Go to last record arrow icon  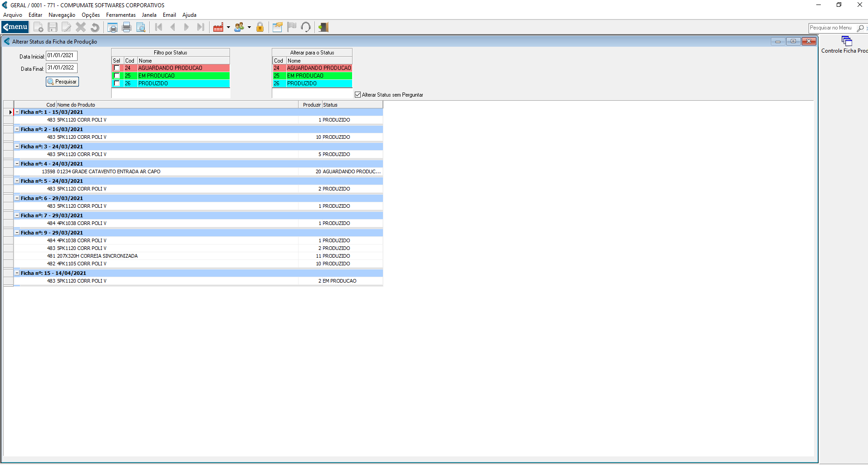tap(201, 27)
